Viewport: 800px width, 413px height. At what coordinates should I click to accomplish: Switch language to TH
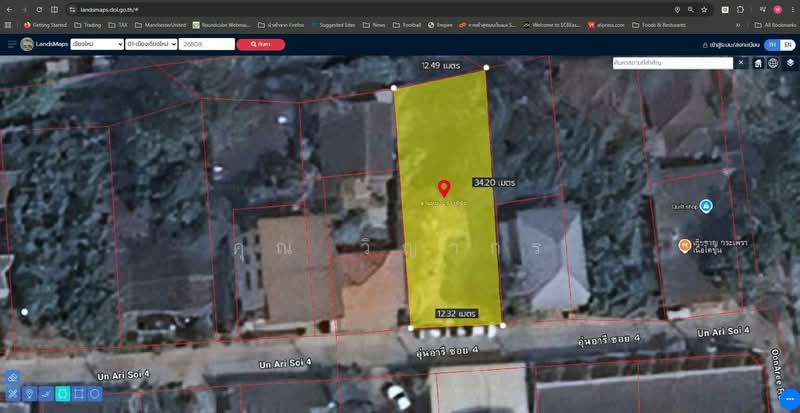tap(772, 45)
